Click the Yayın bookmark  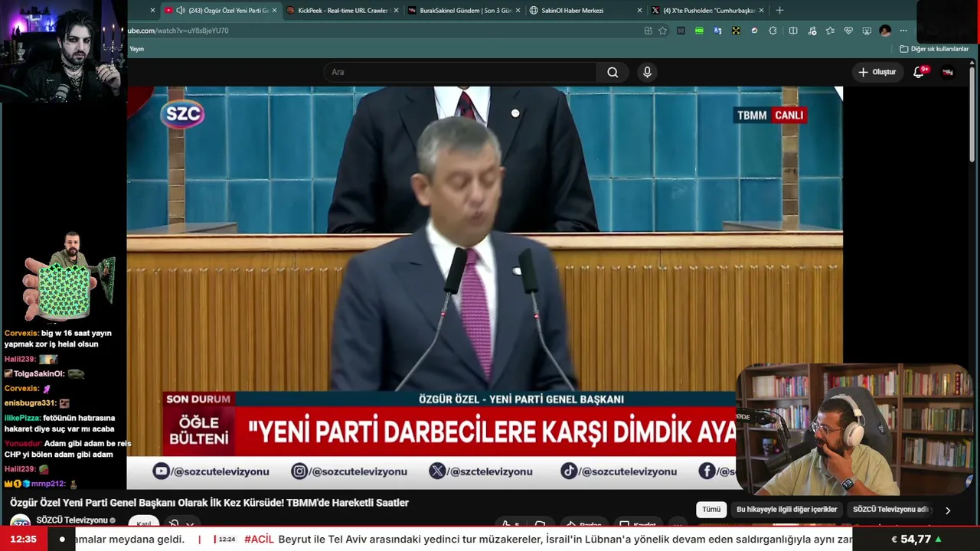click(136, 49)
